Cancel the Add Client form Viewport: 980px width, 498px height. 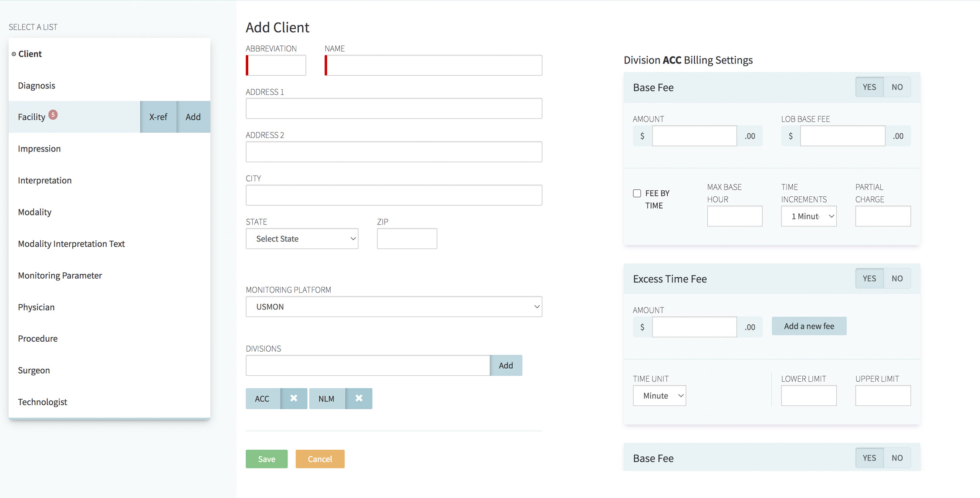[x=320, y=458]
